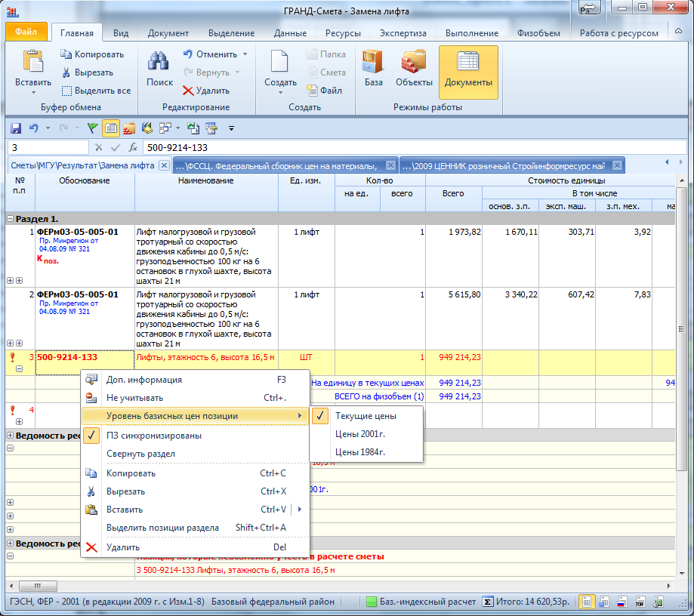The width and height of the screenshot is (694, 616).
Task: Switch to the Экспертиза ribbon tab
Action: (403, 33)
